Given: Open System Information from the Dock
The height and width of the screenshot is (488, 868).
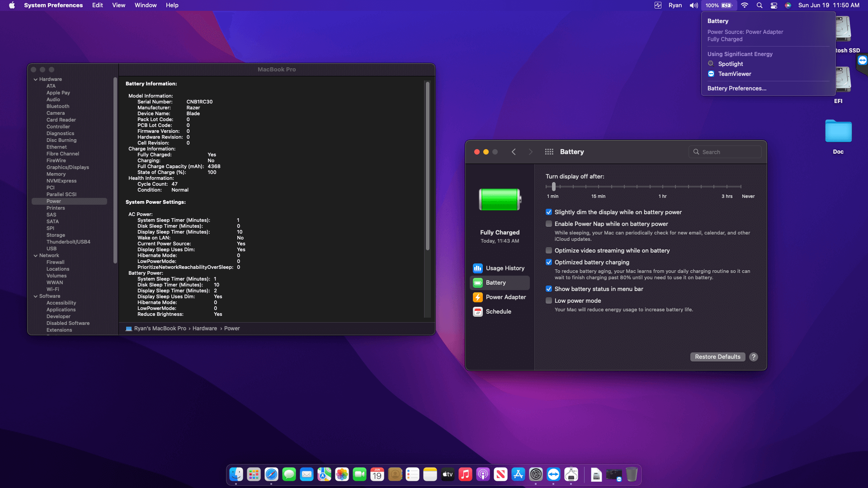Looking at the screenshot, I should point(571,474).
